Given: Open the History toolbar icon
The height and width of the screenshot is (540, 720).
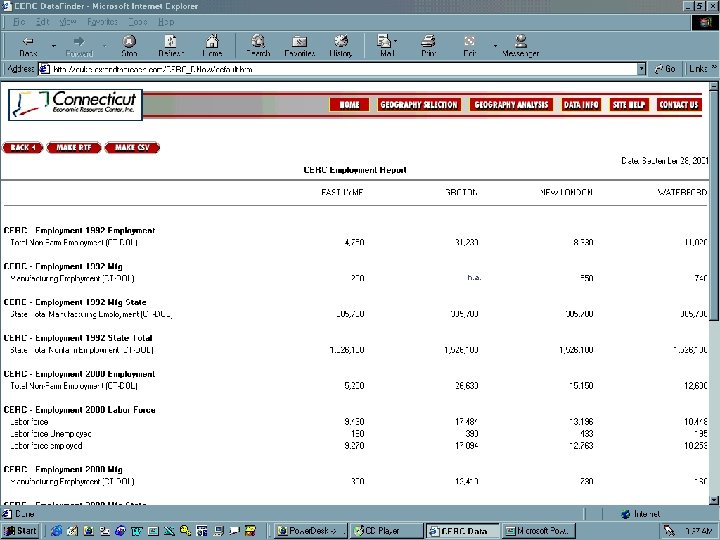Looking at the screenshot, I should [341, 46].
